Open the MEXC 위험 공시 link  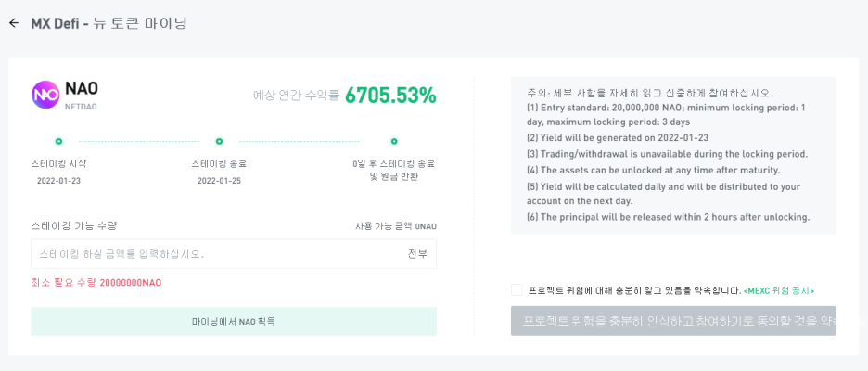coord(779,290)
